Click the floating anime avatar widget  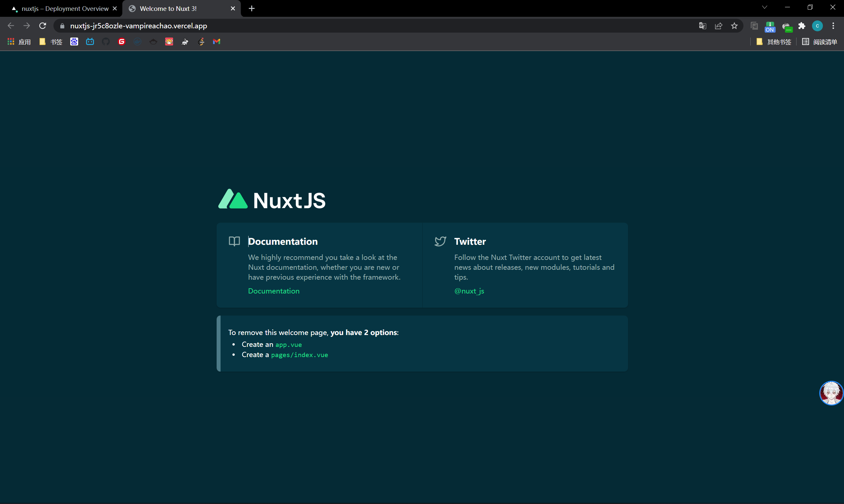831,393
